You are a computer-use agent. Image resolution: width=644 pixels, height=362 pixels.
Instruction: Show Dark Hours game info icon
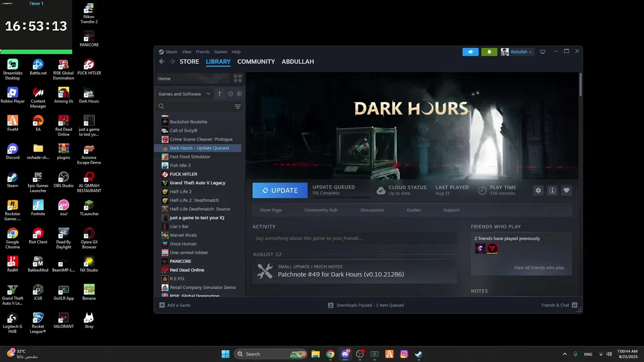click(552, 191)
